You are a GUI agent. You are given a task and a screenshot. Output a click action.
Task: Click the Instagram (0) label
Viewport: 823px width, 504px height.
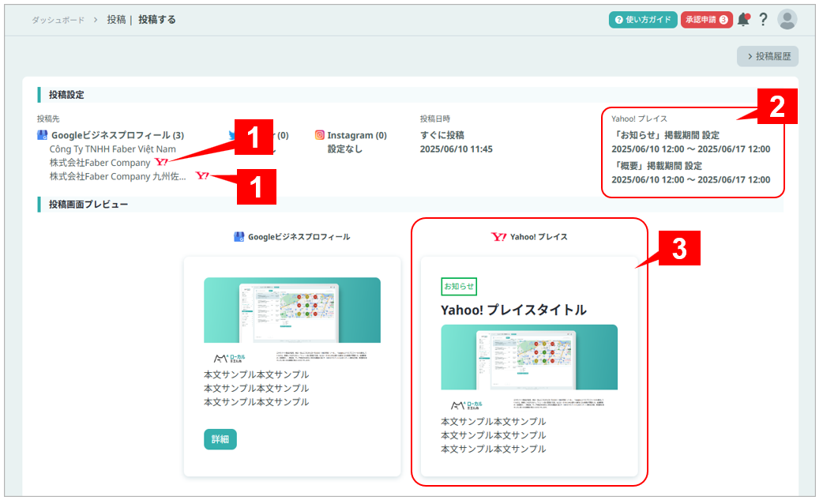(357, 135)
